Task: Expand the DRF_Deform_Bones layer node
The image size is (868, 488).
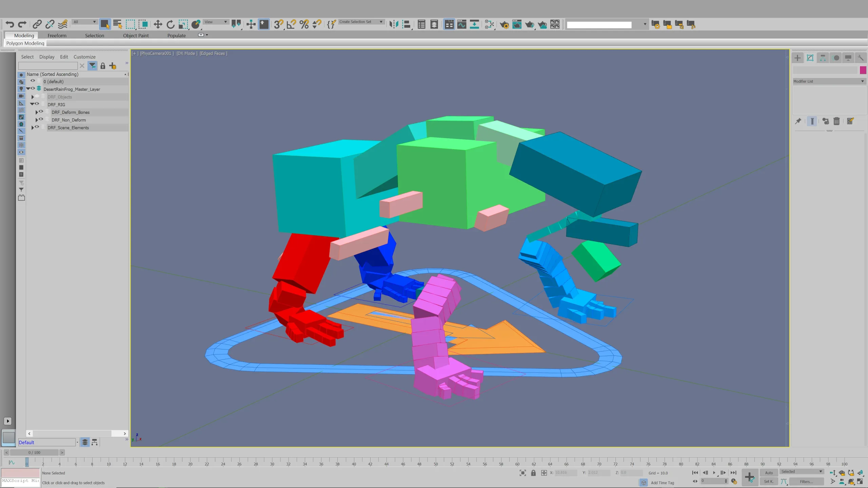Action: click(x=37, y=112)
